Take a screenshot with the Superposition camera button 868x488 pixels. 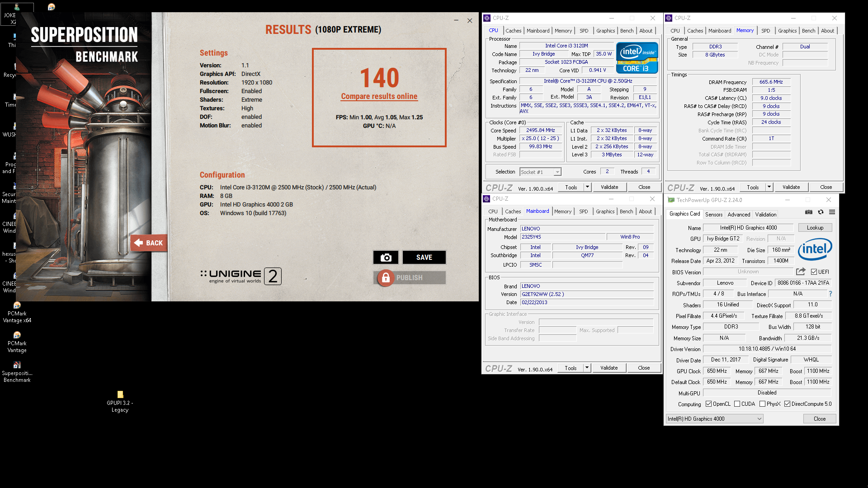click(386, 257)
